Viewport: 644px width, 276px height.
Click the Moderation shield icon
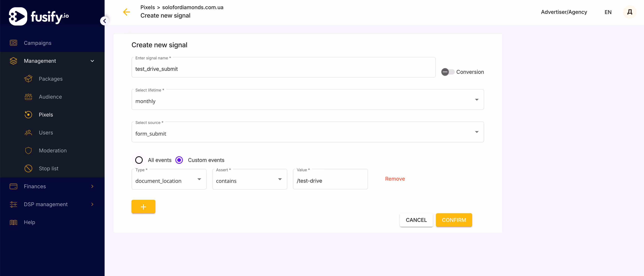click(x=28, y=151)
